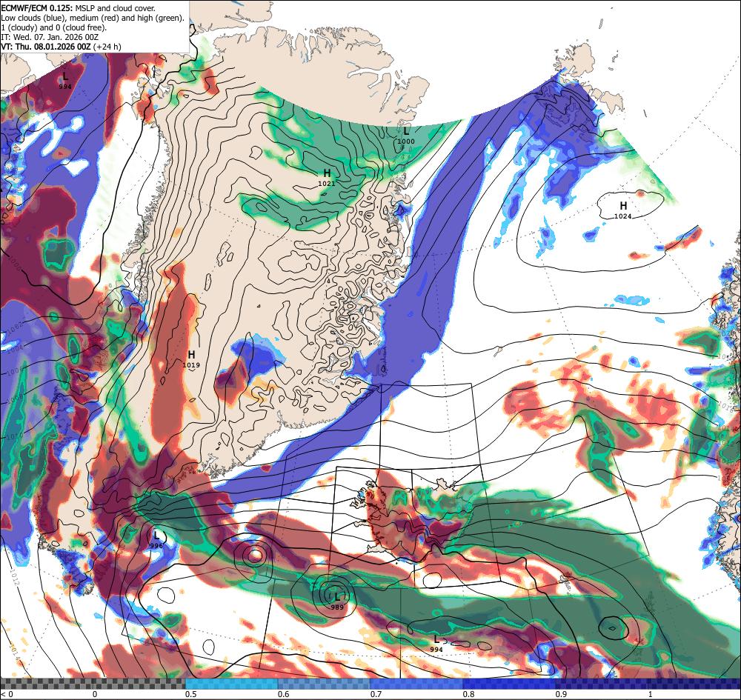This screenshot has height=700, width=741.
Task: Click the light blue 0.5–0.6 color bar segment
Action: point(231,684)
